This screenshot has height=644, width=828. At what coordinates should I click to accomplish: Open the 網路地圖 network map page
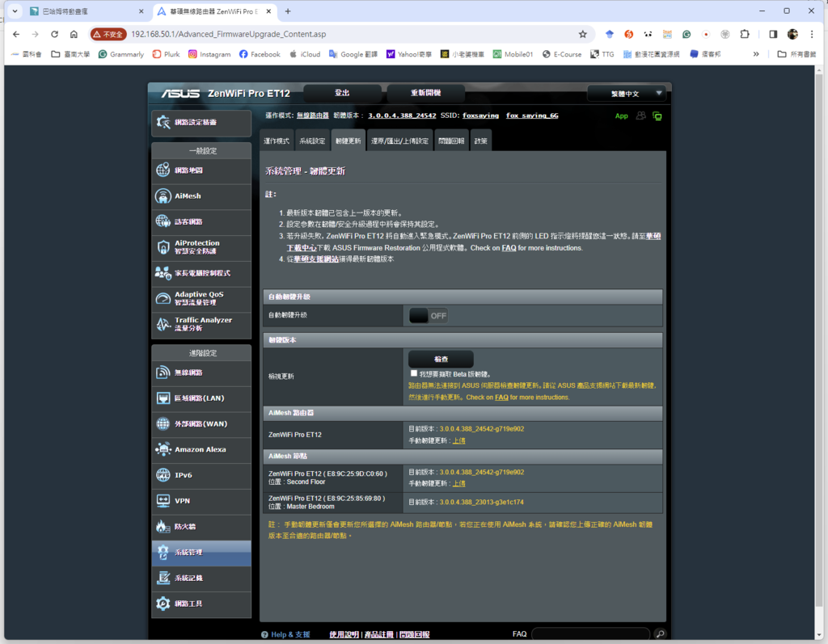click(x=201, y=170)
